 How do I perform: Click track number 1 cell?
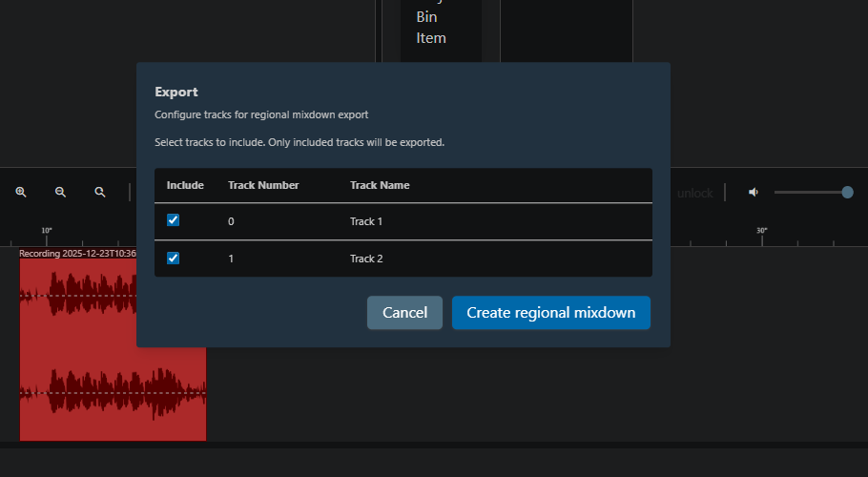tap(231, 259)
